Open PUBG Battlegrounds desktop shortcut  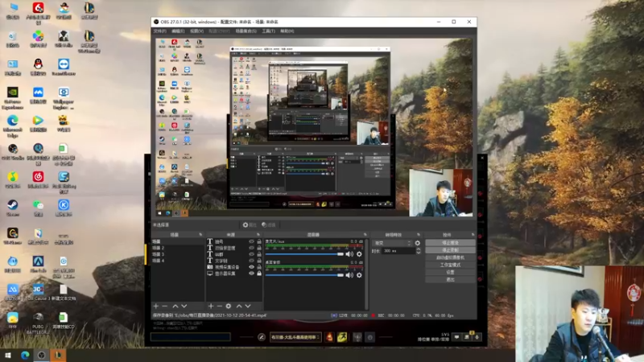pos(38,323)
